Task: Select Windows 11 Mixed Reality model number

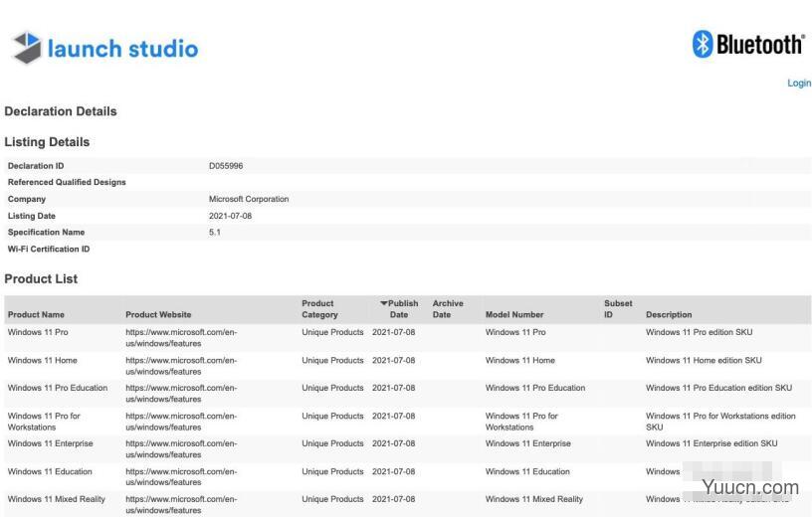Action: (534, 499)
